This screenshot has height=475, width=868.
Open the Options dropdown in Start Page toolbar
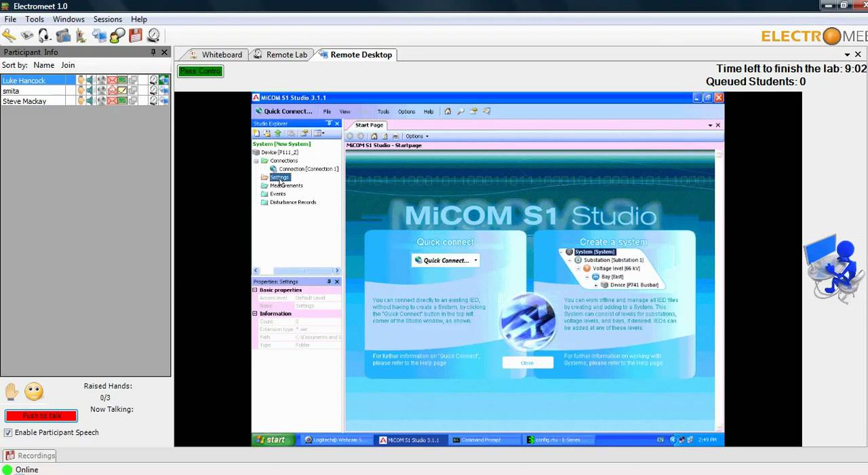(x=417, y=136)
